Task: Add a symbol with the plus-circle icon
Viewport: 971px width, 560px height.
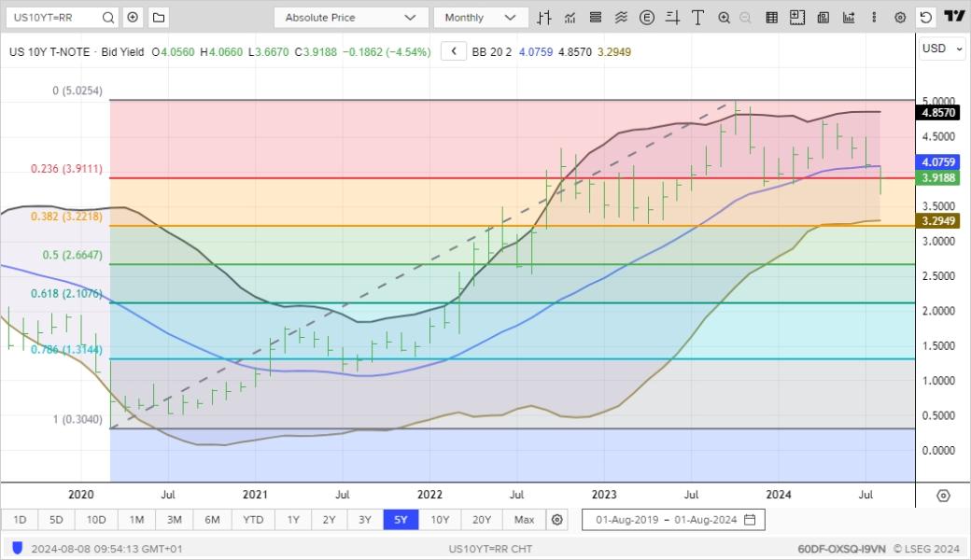Action: pyautogui.click(x=133, y=18)
